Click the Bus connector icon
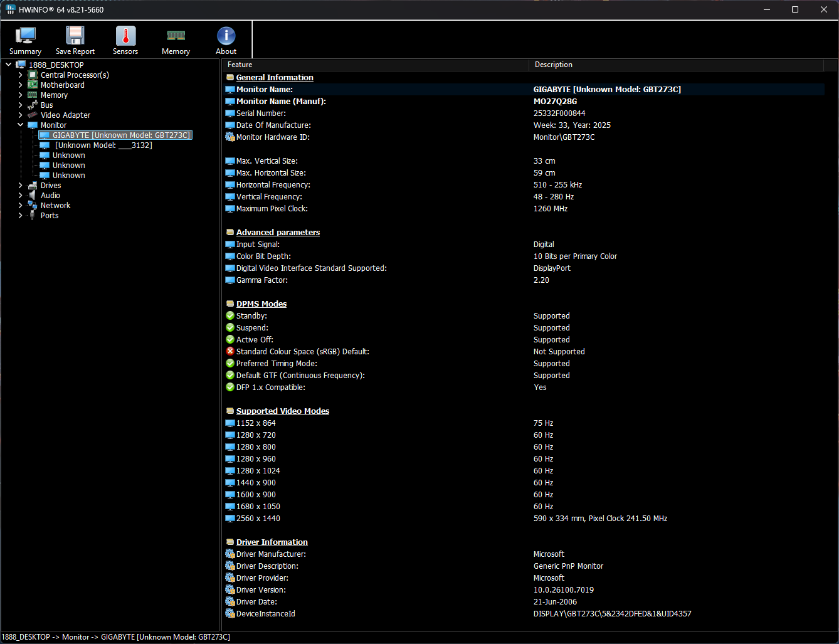This screenshot has height=644, width=839. pyautogui.click(x=33, y=105)
